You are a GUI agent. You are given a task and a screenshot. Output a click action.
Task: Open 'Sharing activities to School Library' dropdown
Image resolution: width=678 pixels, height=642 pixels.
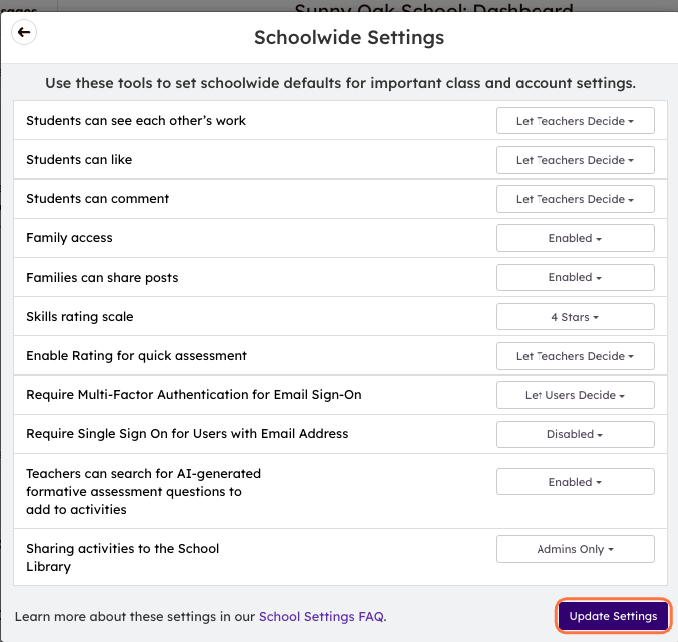click(x=575, y=549)
